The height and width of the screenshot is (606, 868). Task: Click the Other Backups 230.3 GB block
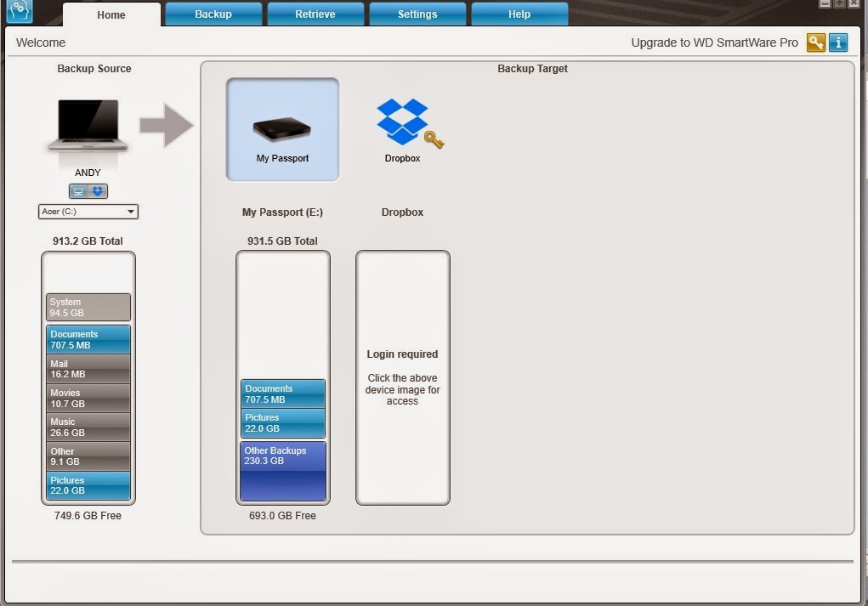(x=283, y=471)
